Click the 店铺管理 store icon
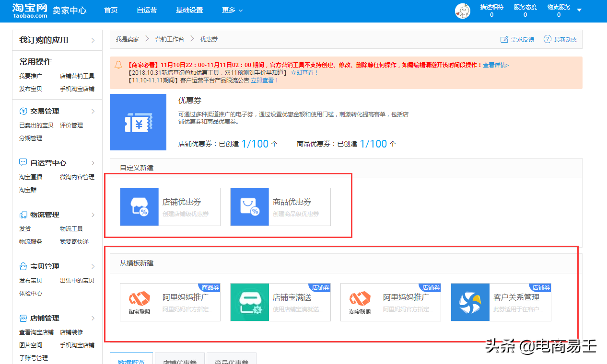Screen dimensions: 607x364 point(23,318)
